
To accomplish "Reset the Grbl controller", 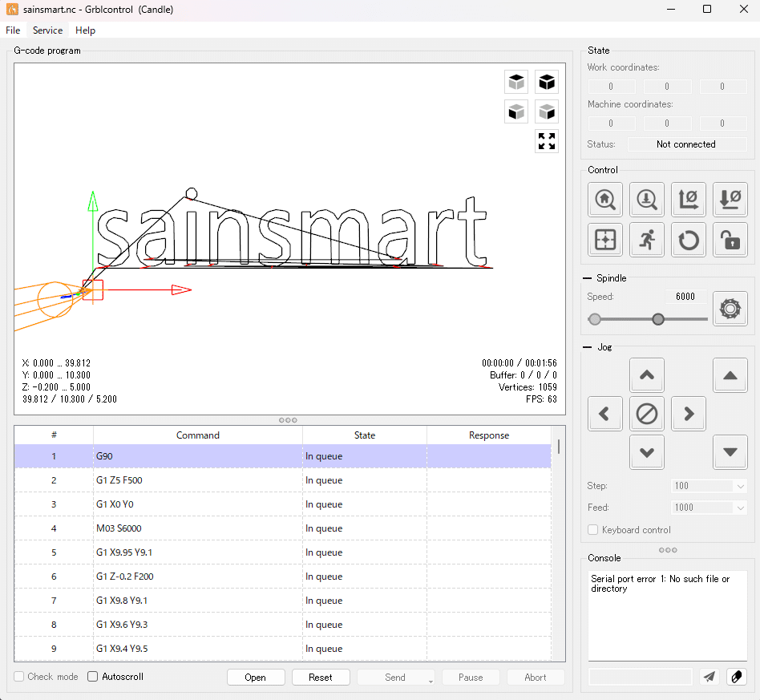I will coord(689,240).
